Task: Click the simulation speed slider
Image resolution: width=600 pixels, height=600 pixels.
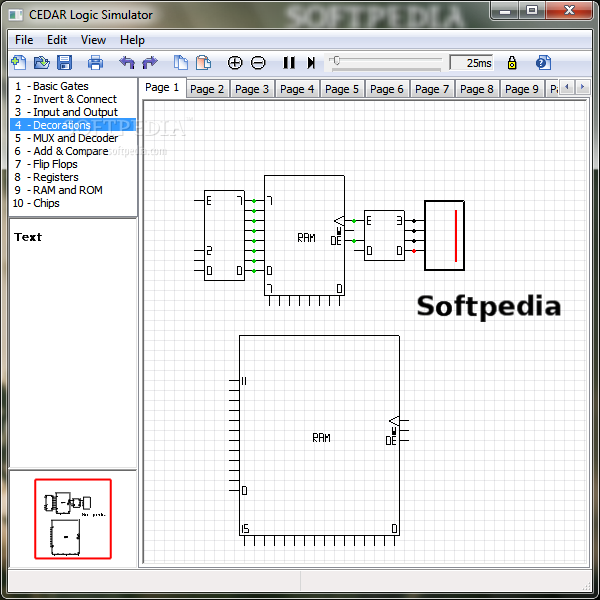Action: pyautogui.click(x=385, y=63)
